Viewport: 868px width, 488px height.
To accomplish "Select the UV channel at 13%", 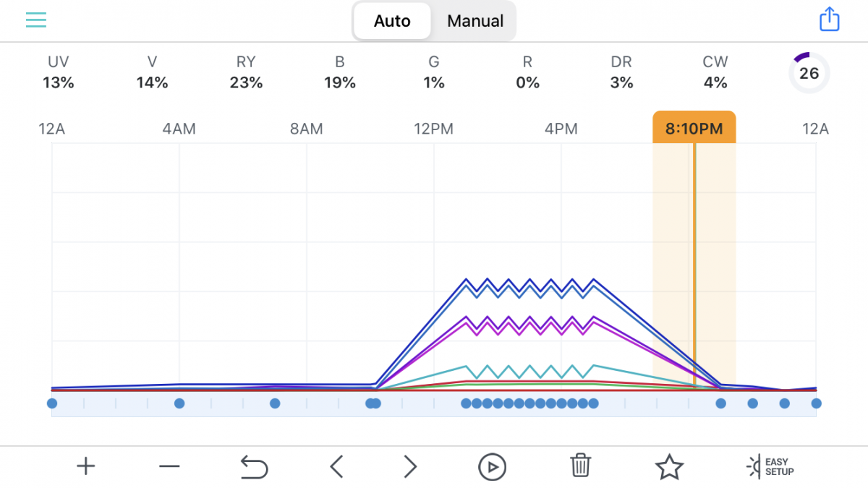I will (x=59, y=73).
